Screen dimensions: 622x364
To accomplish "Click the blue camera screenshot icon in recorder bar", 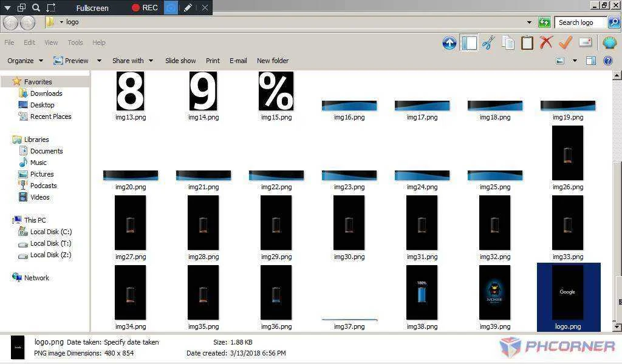I will coord(171,7).
